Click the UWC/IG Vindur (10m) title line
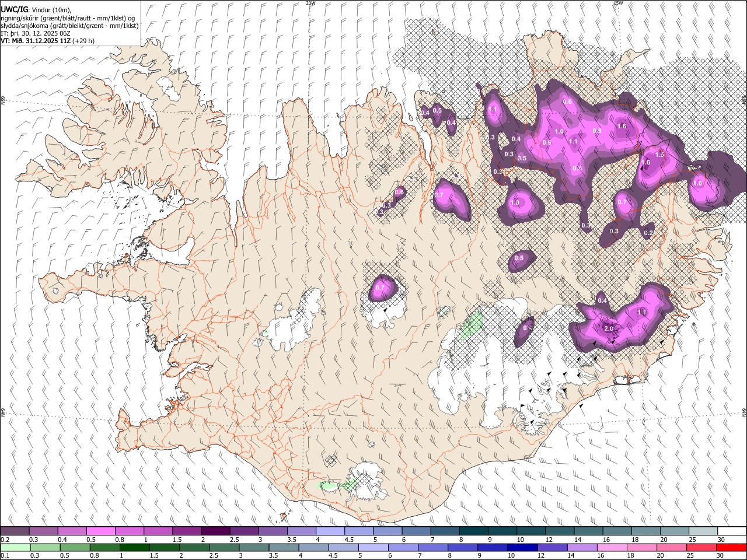 [36, 10]
